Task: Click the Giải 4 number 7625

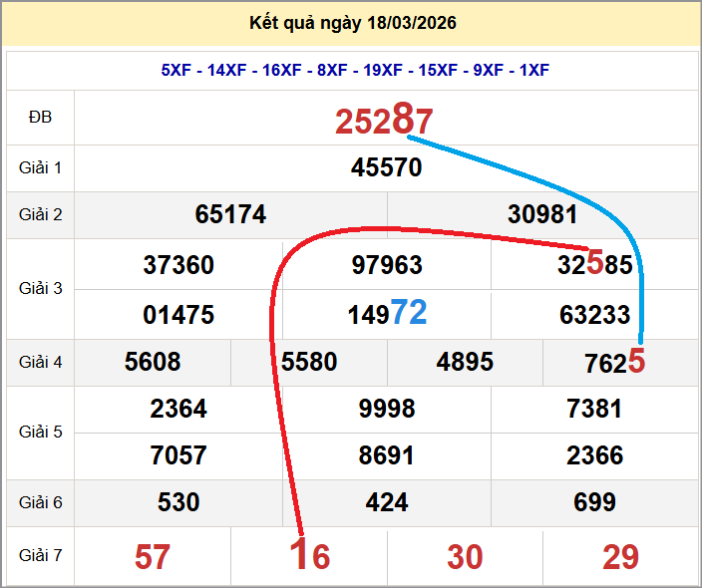Action: pyautogui.click(x=614, y=363)
